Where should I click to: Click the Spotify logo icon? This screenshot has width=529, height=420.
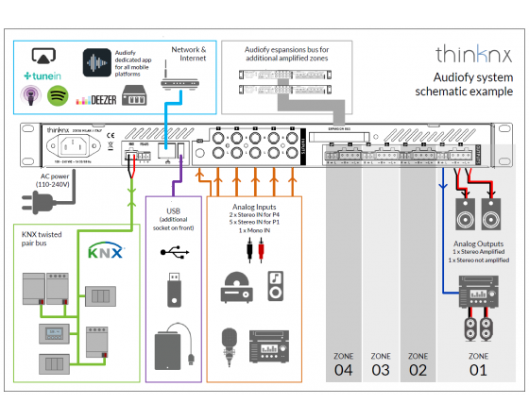coord(58,96)
